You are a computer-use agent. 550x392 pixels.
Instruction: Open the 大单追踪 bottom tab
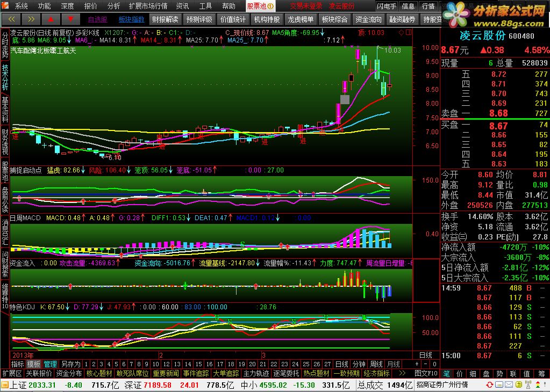pyautogui.click(x=226, y=373)
